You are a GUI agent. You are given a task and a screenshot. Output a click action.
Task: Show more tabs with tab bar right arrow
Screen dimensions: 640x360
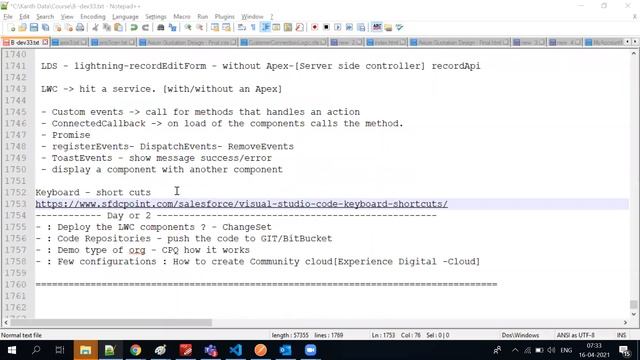[635, 42]
